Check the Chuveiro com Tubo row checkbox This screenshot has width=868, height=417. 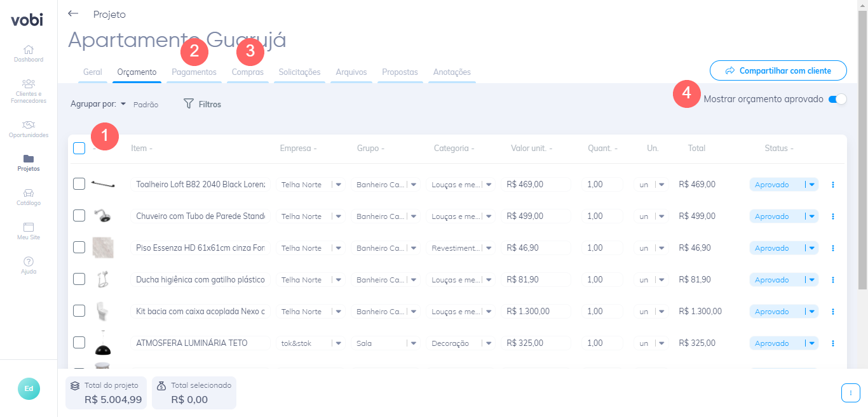[79, 216]
